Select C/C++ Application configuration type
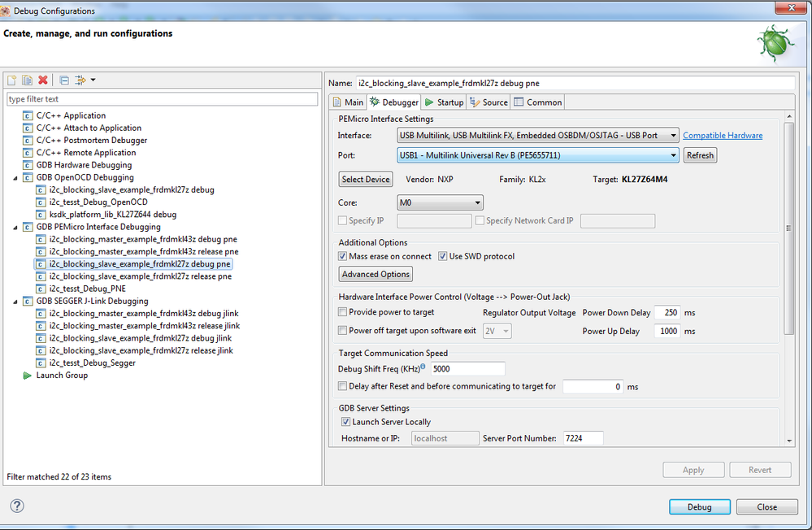This screenshot has height=530, width=812. [71, 115]
